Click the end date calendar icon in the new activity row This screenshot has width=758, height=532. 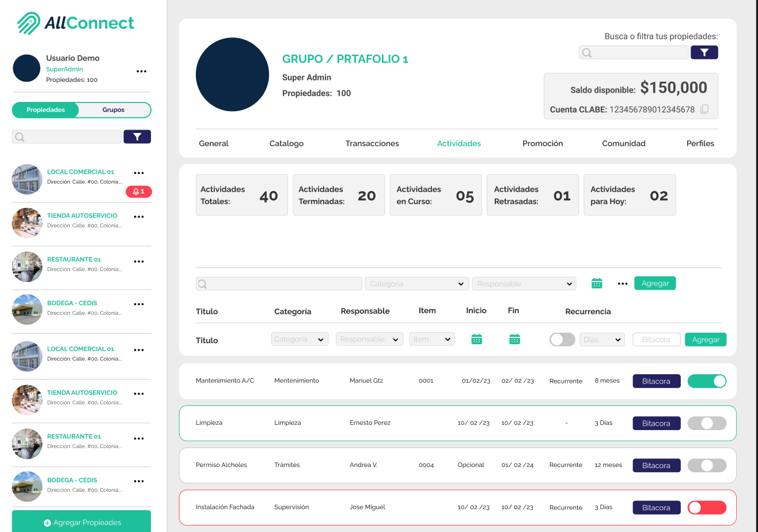point(514,339)
